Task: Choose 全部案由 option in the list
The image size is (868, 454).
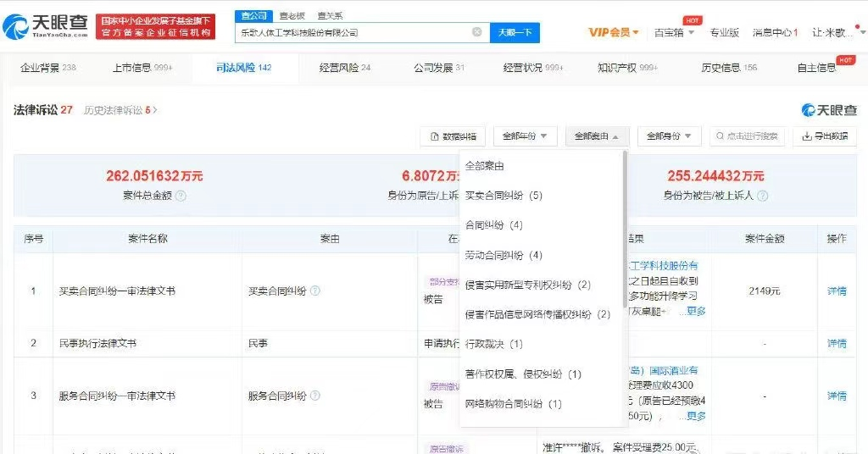Action: click(x=484, y=166)
